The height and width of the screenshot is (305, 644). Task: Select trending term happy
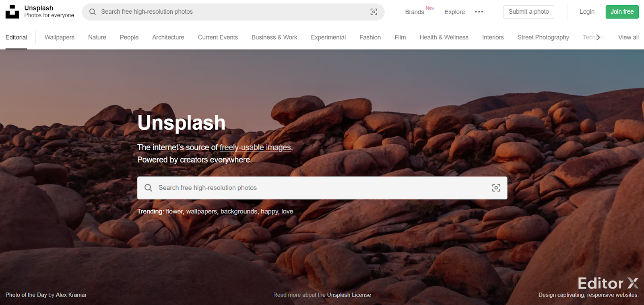[269, 211]
